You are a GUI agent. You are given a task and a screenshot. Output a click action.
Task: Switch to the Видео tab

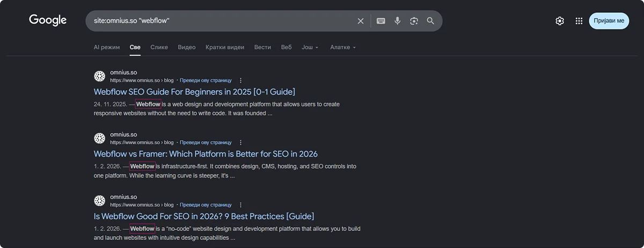click(187, 47)
